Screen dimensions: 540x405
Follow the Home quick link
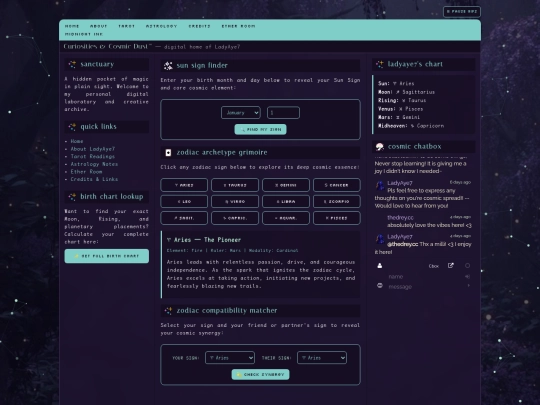[x=77, y=141]
